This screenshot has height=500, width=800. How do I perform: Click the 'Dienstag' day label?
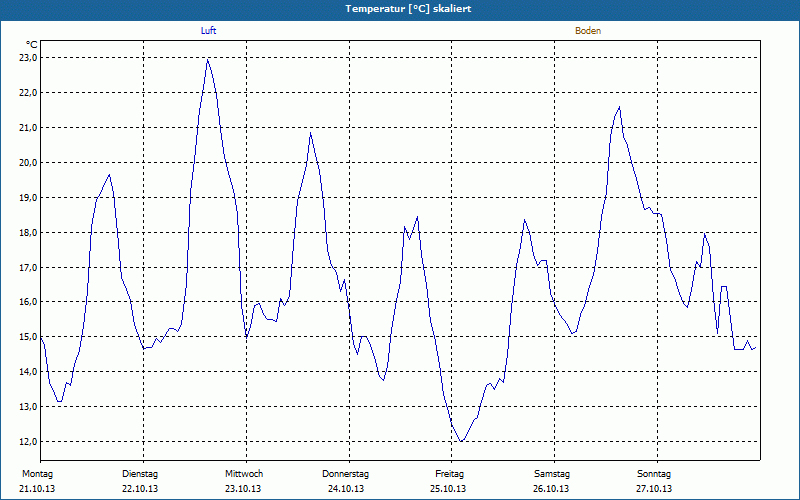[140, 474]
